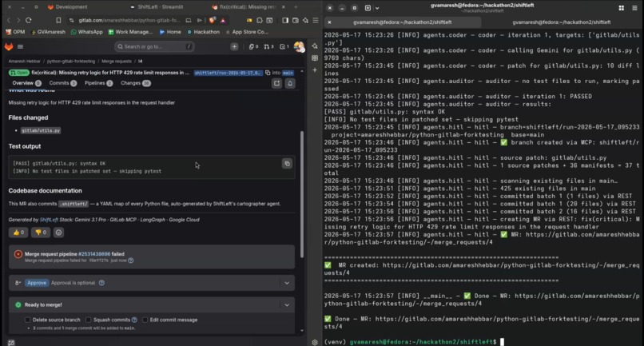Image resolution: width=644 pixels, height=346 pixels.
Task: Open pipeline #2531438696 link
Action: [x=94, y=254]
